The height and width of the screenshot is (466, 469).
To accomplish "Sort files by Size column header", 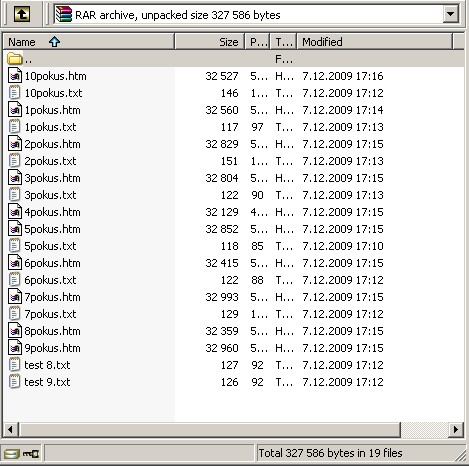I will [210, 42].
